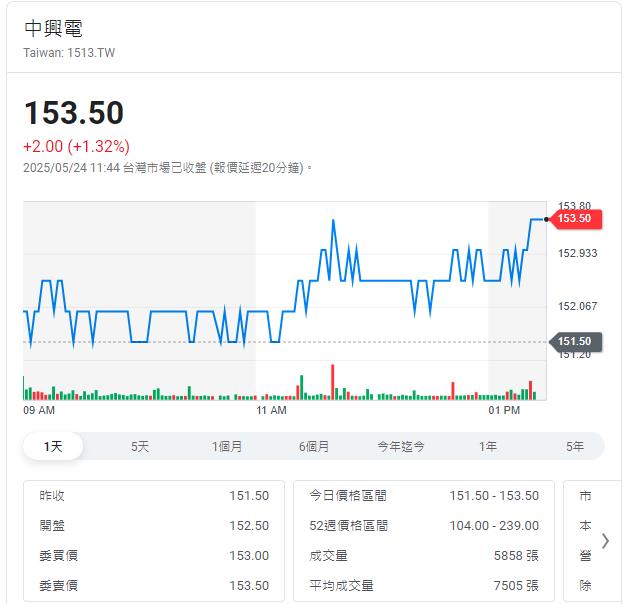Click the 開盤 value 152.50
This screenshot has width=627, height=604.
tap(249, 526)
